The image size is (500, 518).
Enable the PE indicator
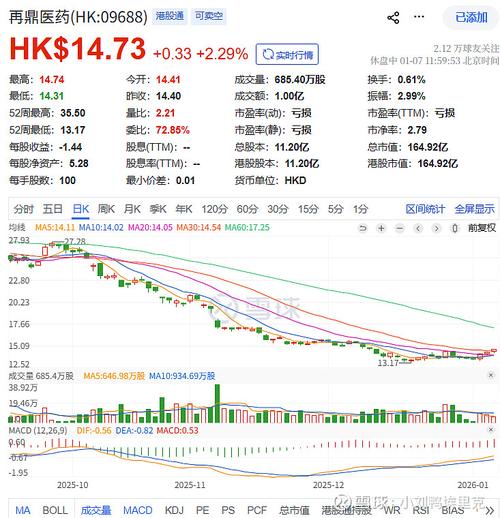(x=202, y=510)
